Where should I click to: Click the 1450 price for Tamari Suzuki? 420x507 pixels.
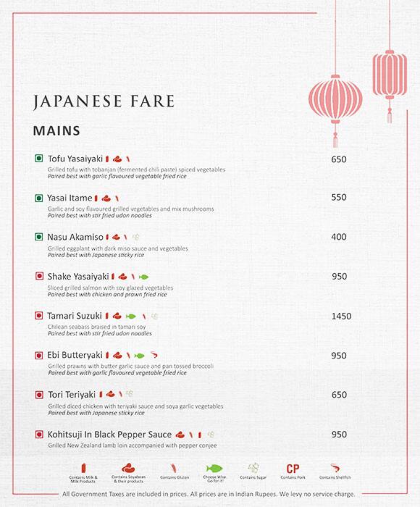341,316
